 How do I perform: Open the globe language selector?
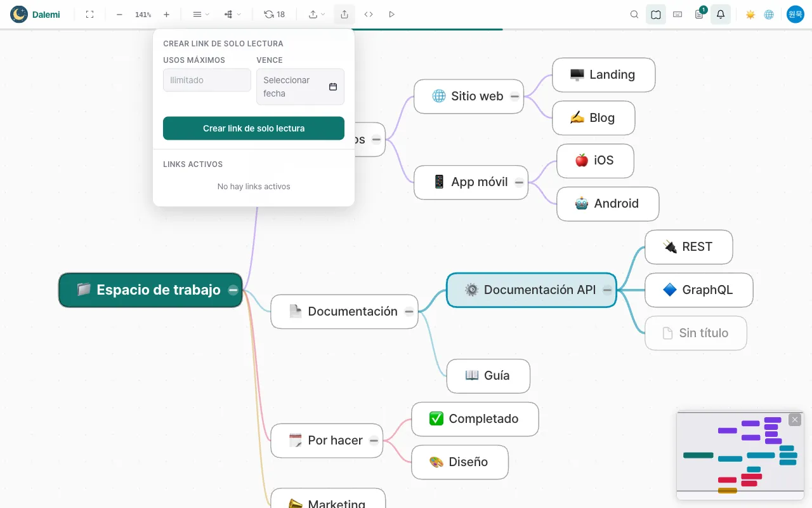769,14
